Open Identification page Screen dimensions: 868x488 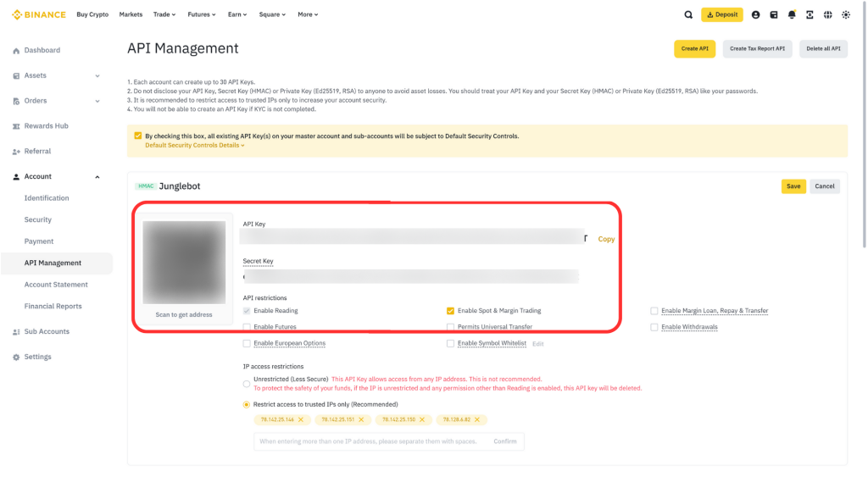[x=47, y=198]
